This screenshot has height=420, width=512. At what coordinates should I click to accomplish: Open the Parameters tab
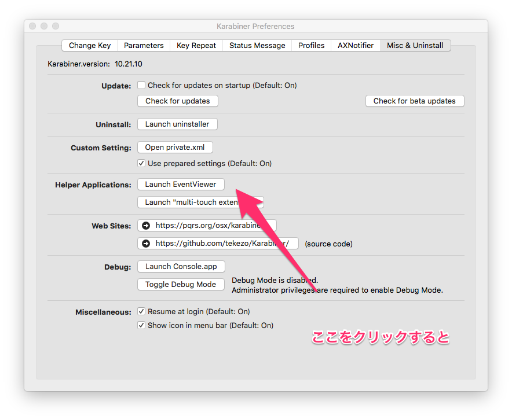tap(144, 45)
